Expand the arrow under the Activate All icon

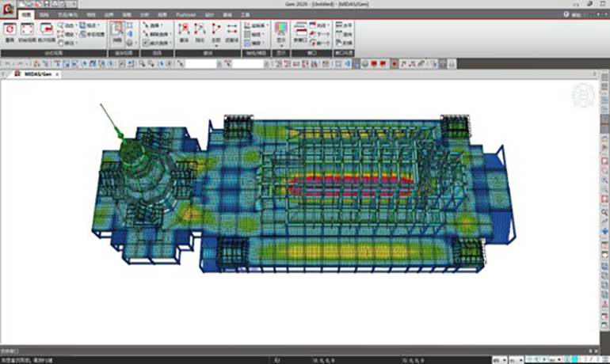[216, 46]
